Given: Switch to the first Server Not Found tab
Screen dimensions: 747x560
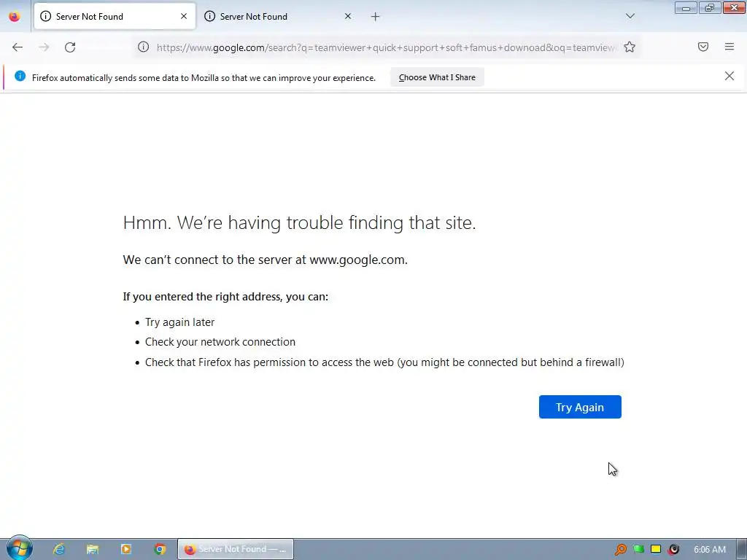Looking at the screenshot, I should coord(115,16).
